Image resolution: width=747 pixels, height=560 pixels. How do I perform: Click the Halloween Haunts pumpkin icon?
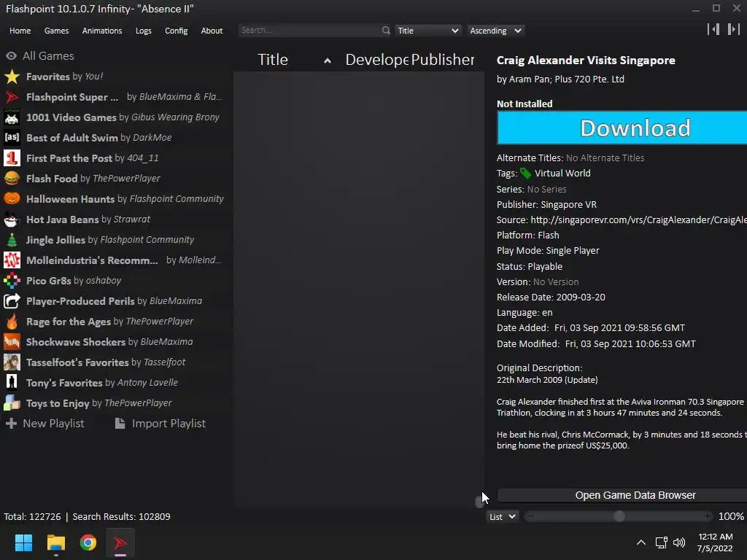12,199
